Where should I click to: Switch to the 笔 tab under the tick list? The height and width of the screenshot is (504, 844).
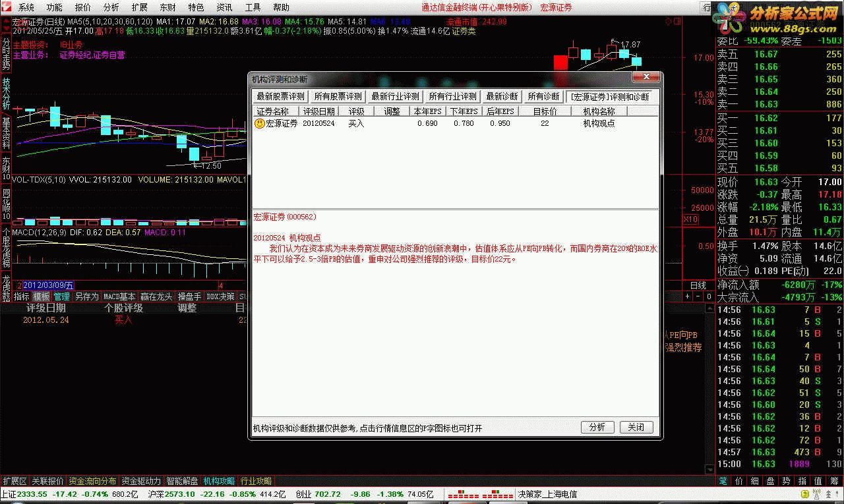point(723,482)
